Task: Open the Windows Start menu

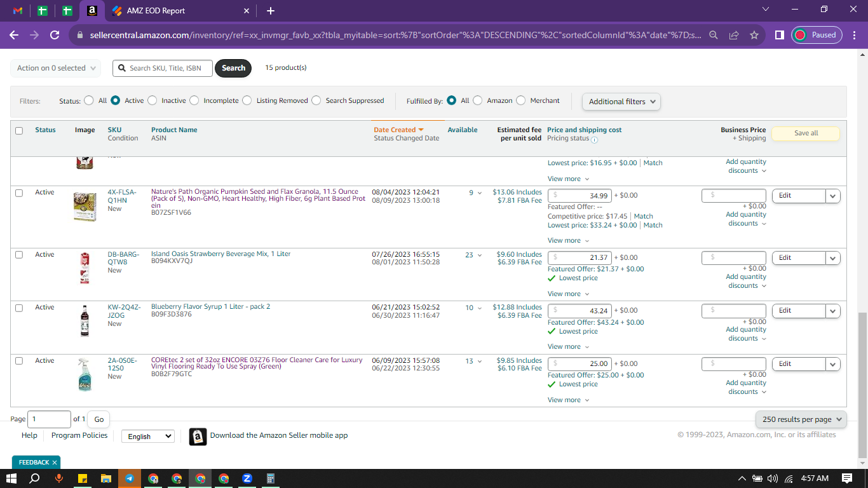Action: click(11, 478)
